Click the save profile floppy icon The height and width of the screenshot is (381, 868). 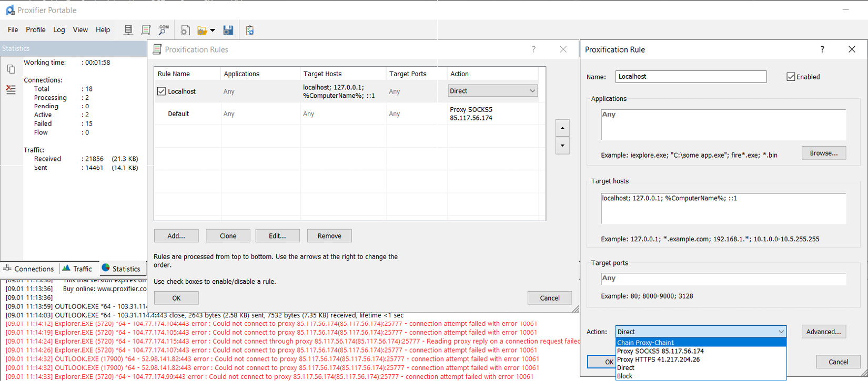(x=228, y=30)
